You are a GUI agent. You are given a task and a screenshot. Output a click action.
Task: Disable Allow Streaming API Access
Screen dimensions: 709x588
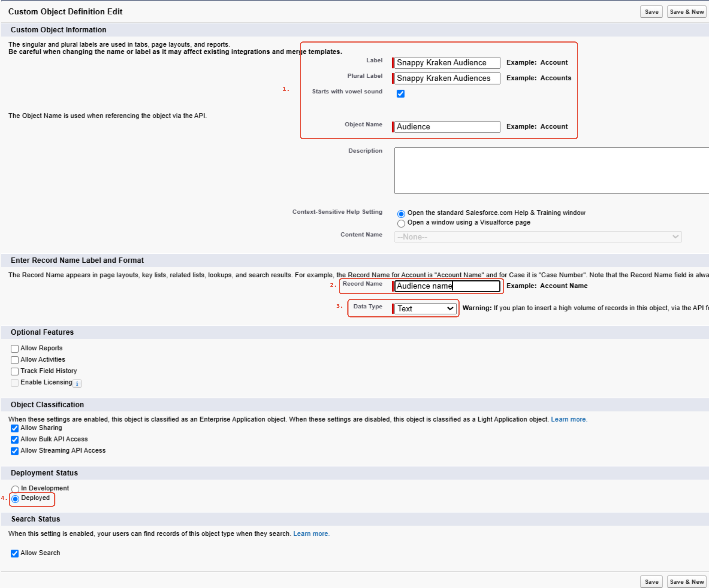tap(14, 451)
